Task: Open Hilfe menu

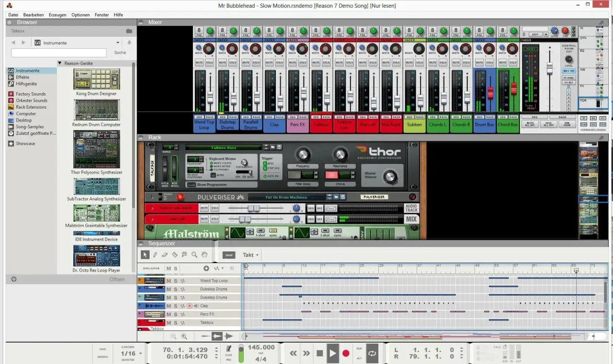Action: click(x=118, y=15)
